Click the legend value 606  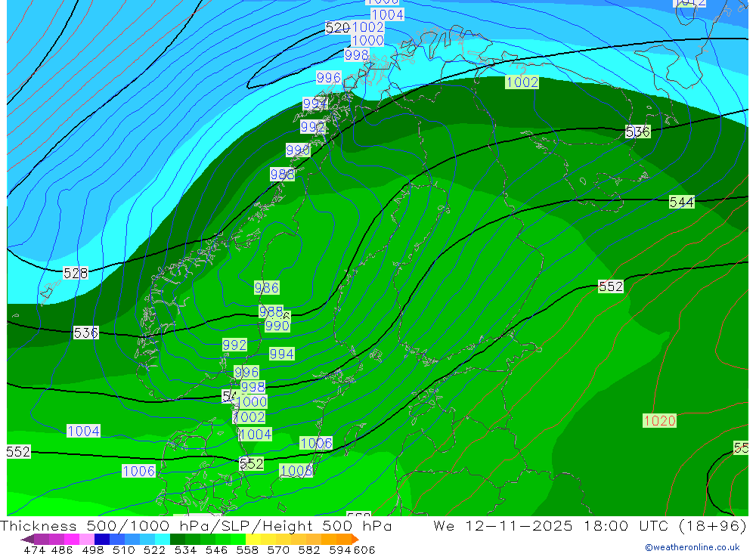click(364, 549)
